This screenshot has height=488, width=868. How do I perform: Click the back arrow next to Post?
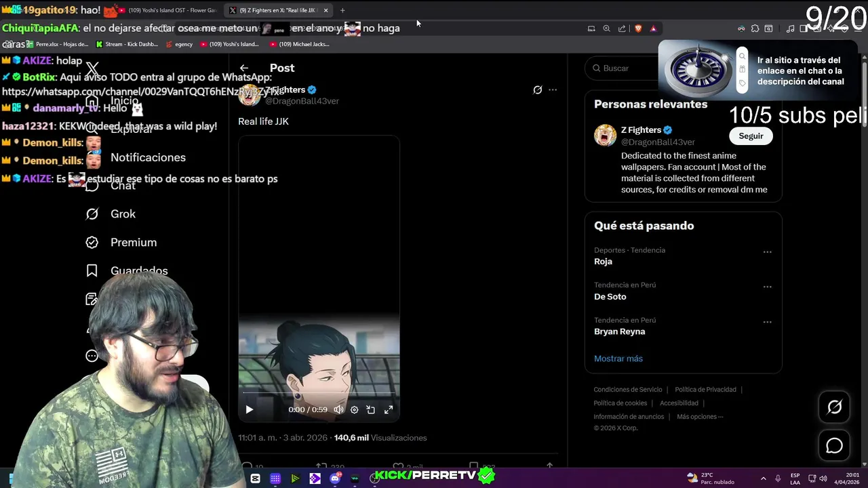244,68
